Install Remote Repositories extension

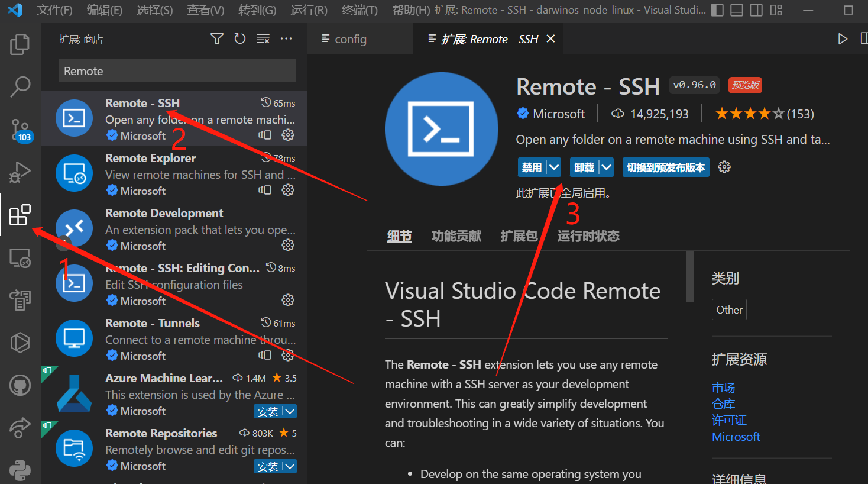click(x=268, y=466)
